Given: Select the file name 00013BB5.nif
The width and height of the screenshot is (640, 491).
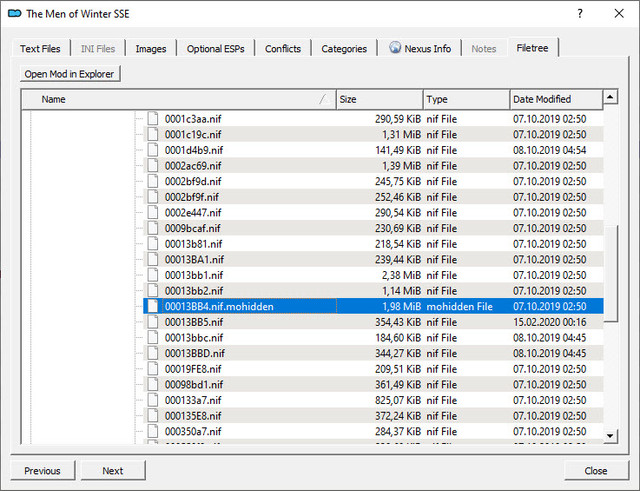Looking at the screenshot, I should (x=194, y=322).
